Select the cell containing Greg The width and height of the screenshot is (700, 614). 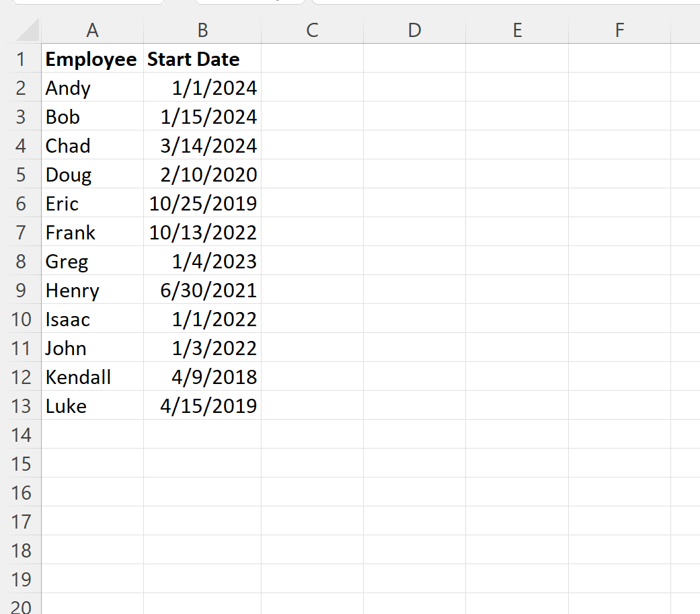pos(92,261)
